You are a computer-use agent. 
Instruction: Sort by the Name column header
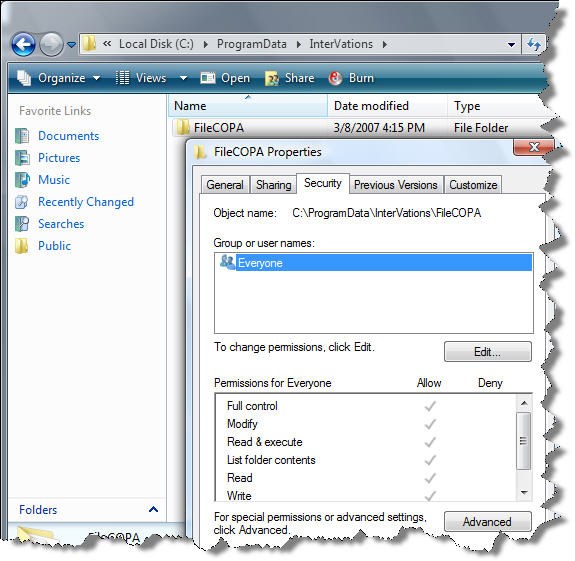[248, 106]
